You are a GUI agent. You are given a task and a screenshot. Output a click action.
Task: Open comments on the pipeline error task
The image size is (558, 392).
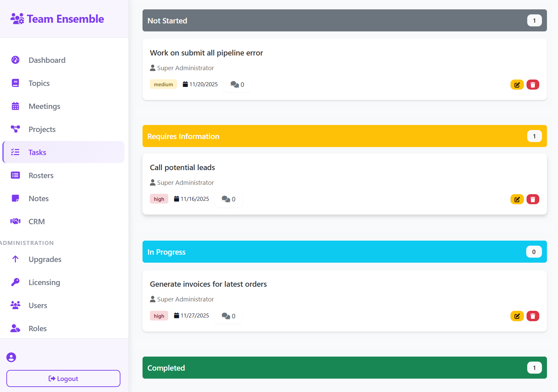(237, 85)
